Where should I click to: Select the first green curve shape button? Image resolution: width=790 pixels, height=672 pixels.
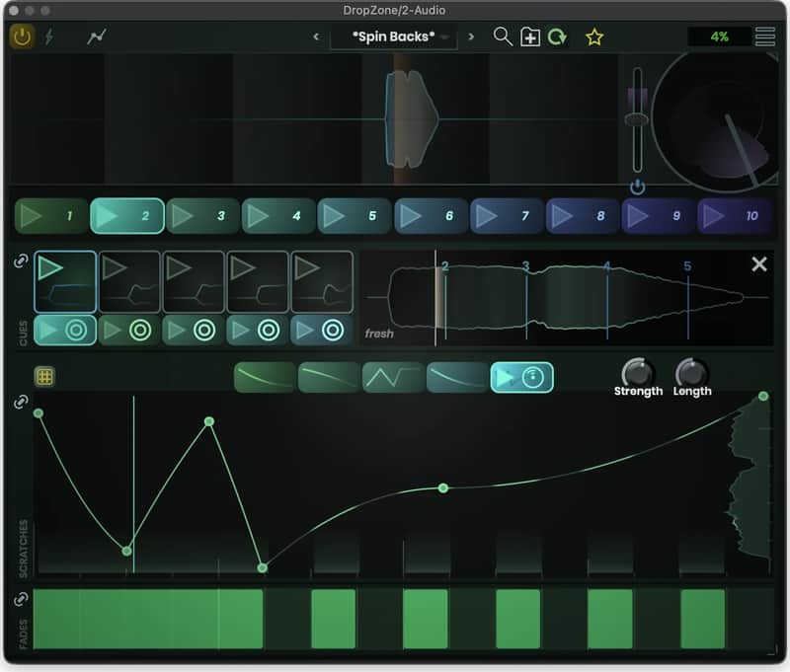(x=265, y=378)
